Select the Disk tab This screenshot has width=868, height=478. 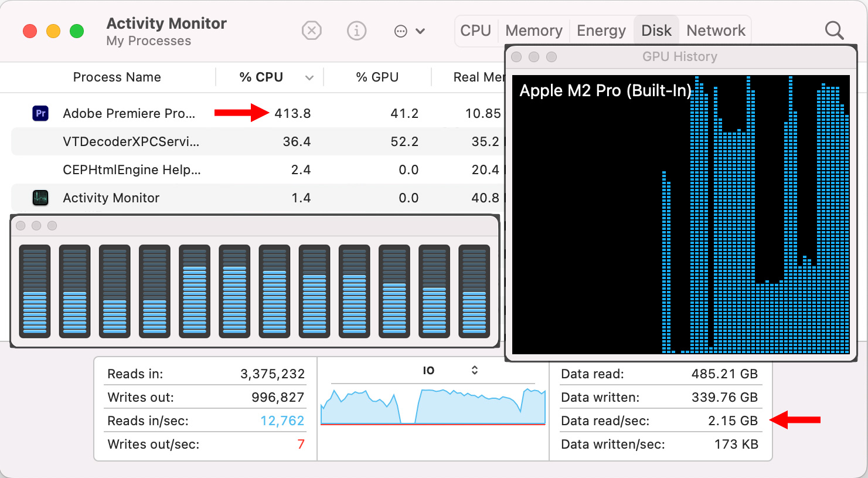point(656,30)
